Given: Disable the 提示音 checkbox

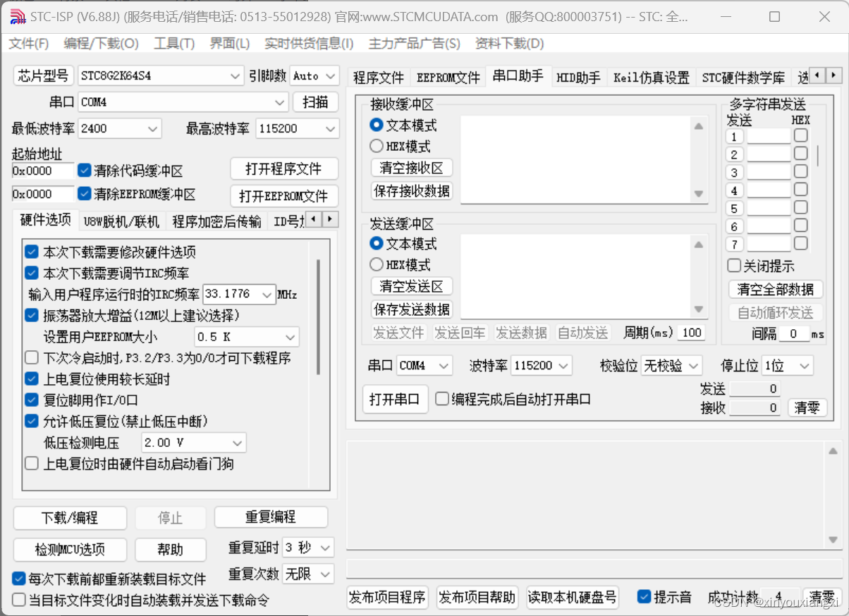Looking at the screenshot, I should click(645, 596).
